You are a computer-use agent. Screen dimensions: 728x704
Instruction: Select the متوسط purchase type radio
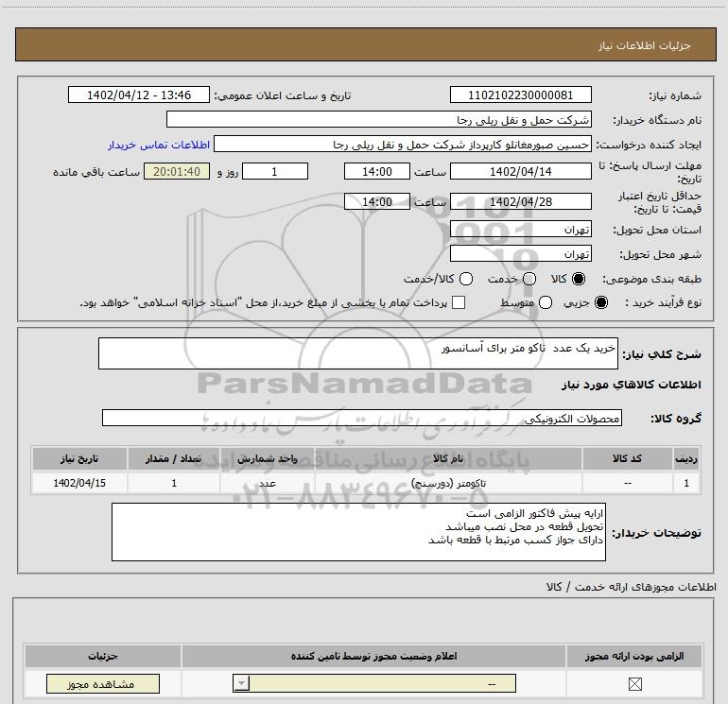[x=546, y=302]
